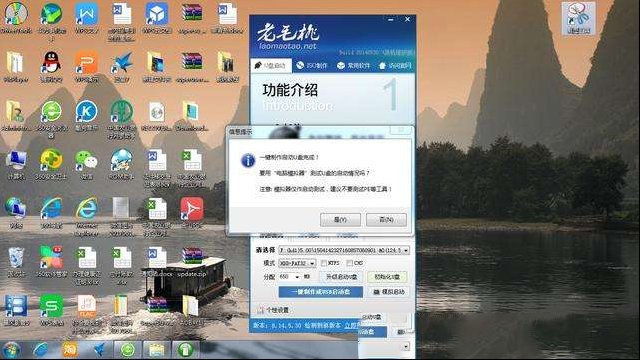Image resolution: width=640 pixels, height=360 pixels.
Task: Open the Taobao icon in taskbar
Action: 70,350
